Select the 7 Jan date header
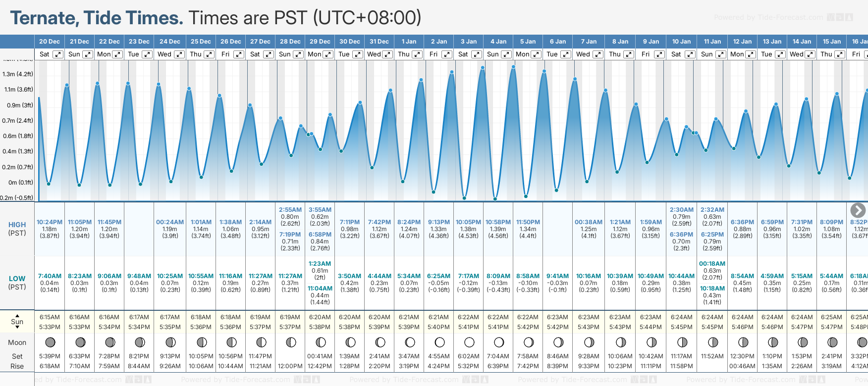 pos(589,42)
